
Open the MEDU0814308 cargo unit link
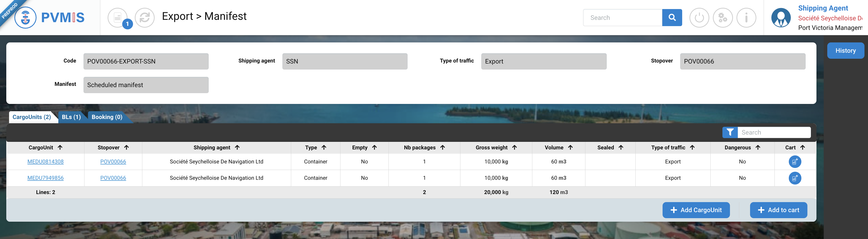click(x=46, y=162)
